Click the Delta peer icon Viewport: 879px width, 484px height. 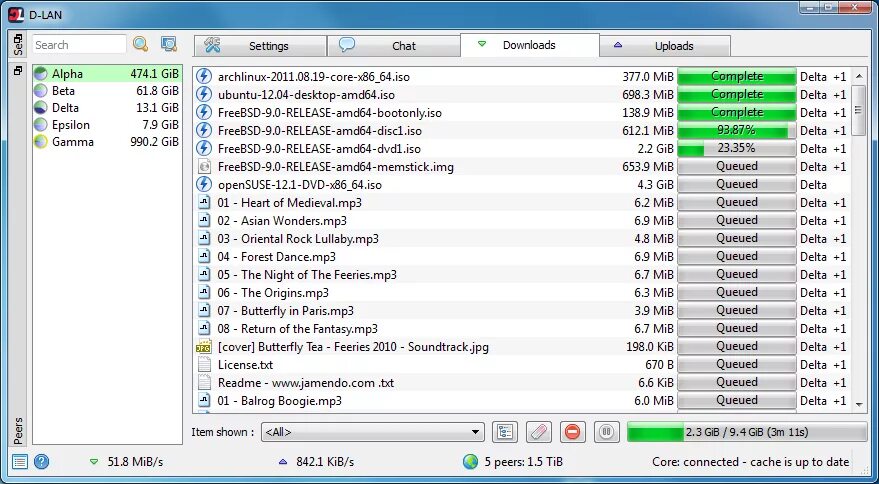(x=40, y=108)
